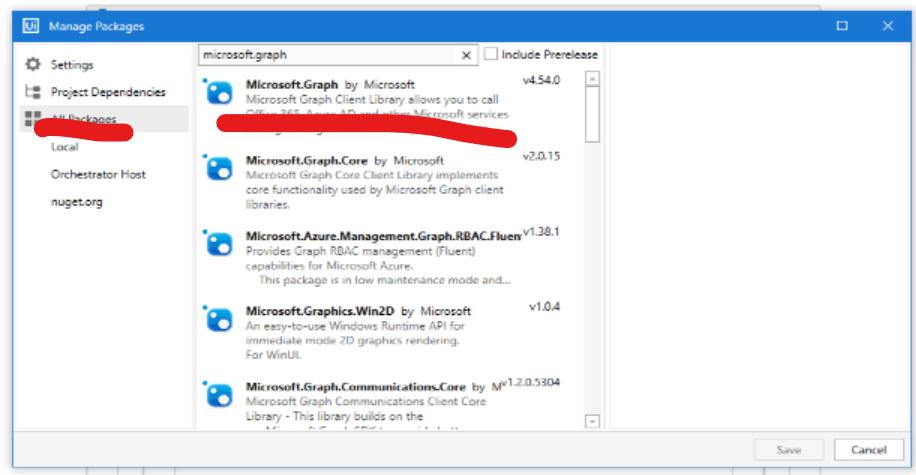Image resolution: width=916 pixels, height=475 pixels.
Task: Click version v4.54.0 label
Action: 542,80
